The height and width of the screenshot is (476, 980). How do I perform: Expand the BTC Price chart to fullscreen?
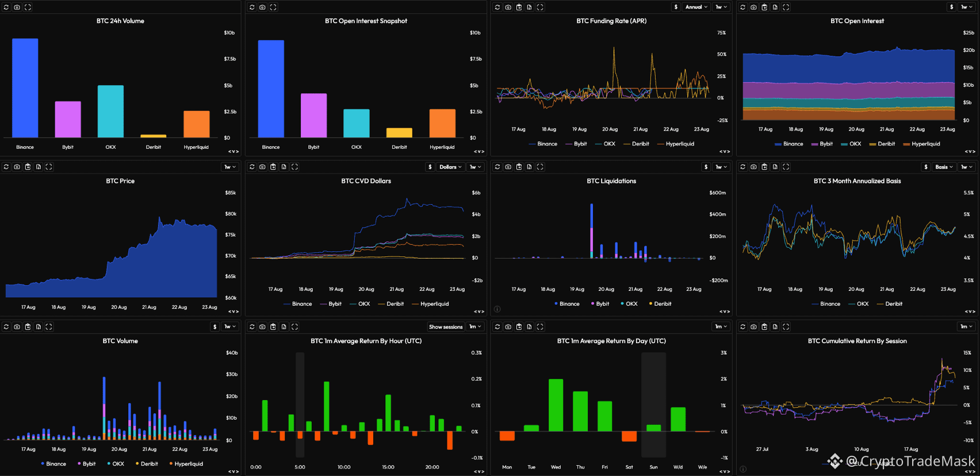pos(49,167)
